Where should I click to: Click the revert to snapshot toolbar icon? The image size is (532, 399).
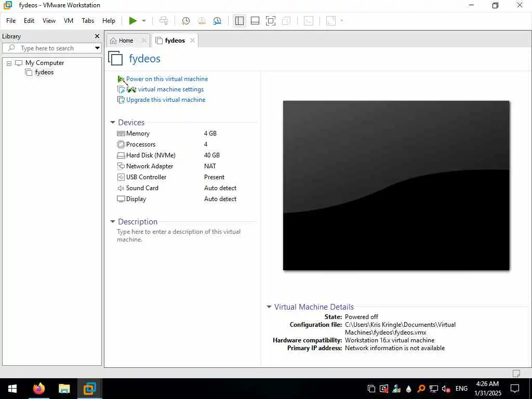[x=202, y=21]
